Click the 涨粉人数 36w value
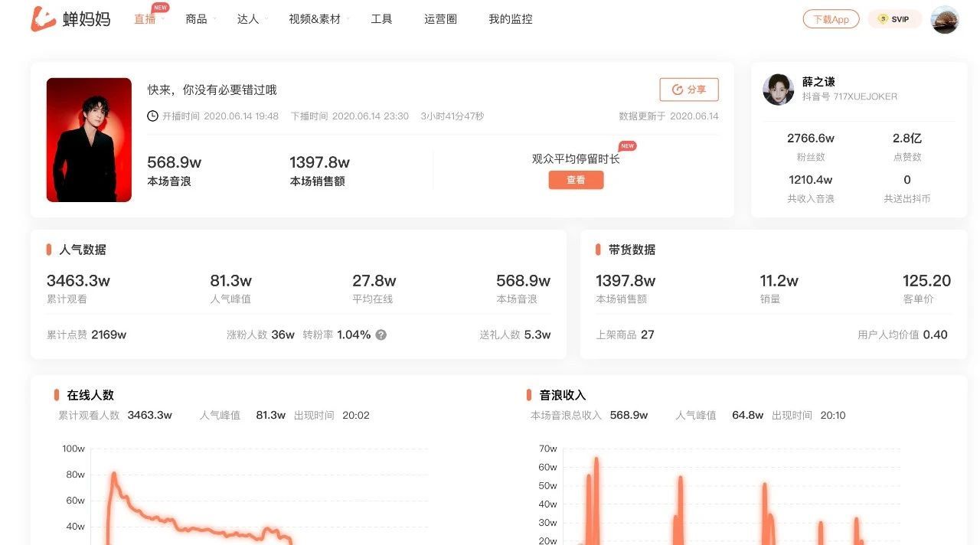Viewport: 980px width, 545px height. click(x=283, y=335)
